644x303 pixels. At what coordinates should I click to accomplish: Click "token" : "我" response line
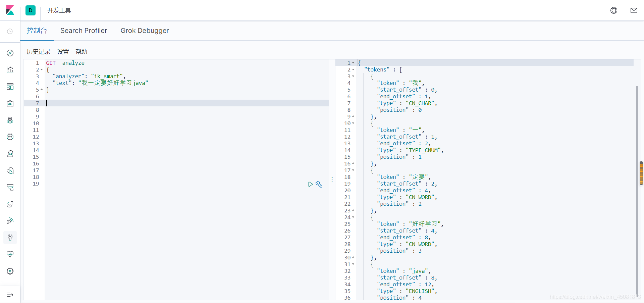click(400, 83)
